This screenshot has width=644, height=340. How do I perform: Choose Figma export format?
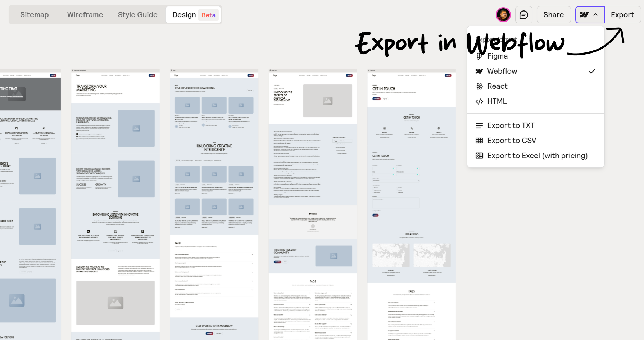pyautogui.click(x=535, y=56)
